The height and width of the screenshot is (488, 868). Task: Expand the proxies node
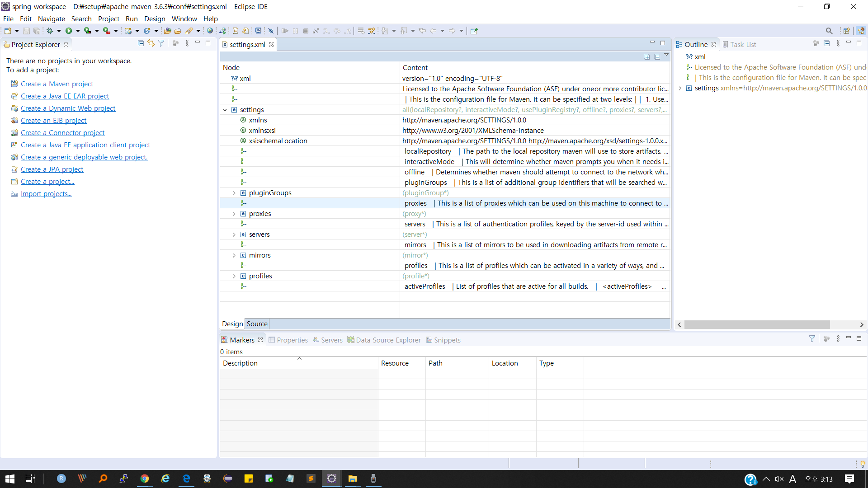tap(234, 214)
